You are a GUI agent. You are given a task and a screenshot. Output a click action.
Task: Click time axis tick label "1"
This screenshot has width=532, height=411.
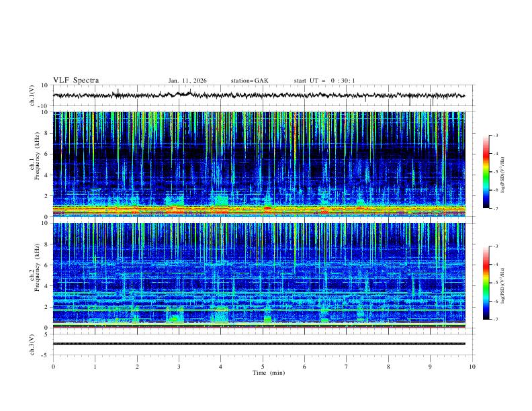[x=95, y=367]
